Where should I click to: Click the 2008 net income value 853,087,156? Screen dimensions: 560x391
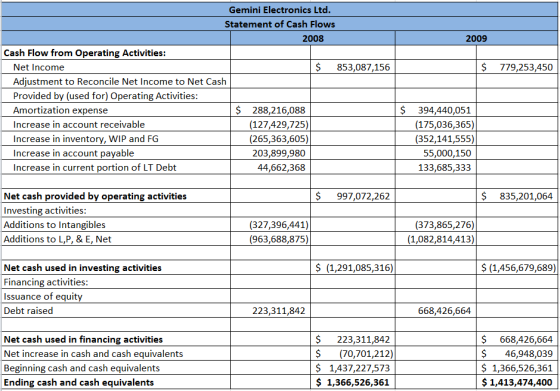363,67
